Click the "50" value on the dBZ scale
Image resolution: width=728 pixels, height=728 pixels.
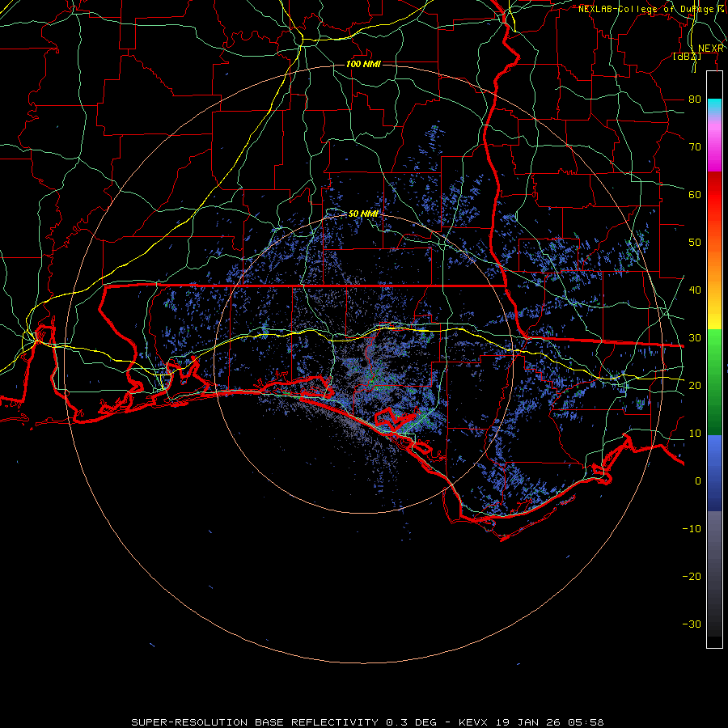[695, 243]
